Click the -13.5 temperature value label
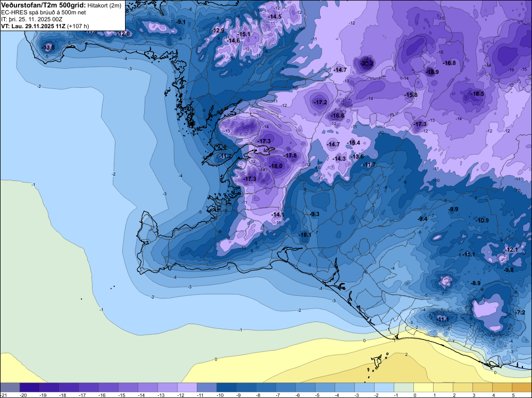 [48, 47]
